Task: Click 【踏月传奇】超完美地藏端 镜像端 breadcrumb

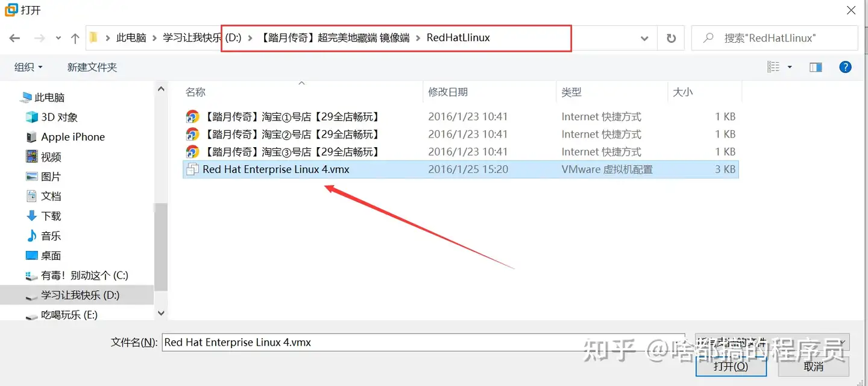Action: point(335,38)
